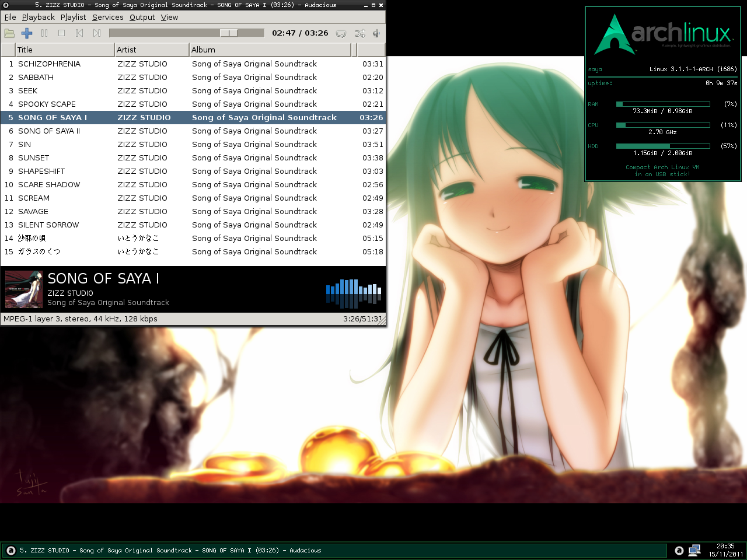The height and width of the screenshot is (560, 747).
Task: Open the Output menu
Action: pyautogui.click(x=142, y=17)
